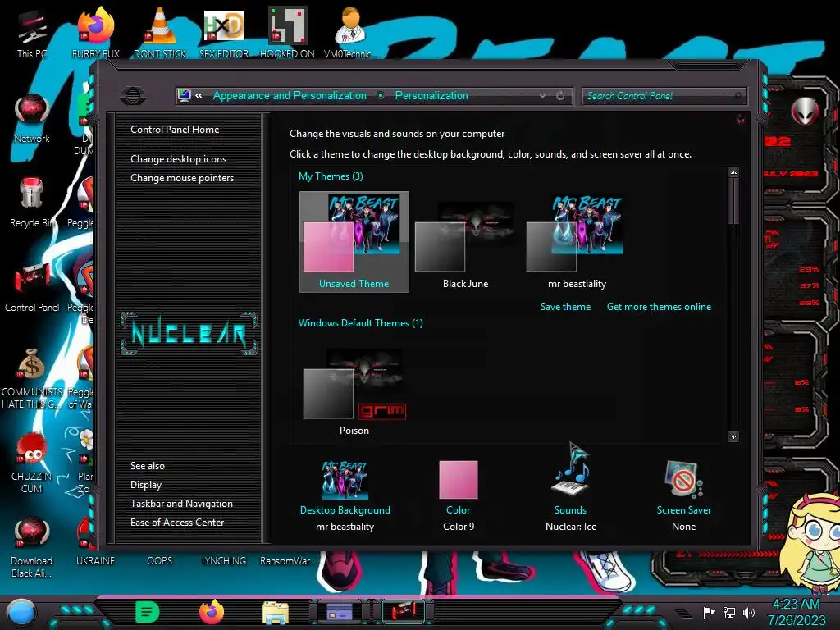Open Download Black Ali desktop icon

(x=32, y=546)
